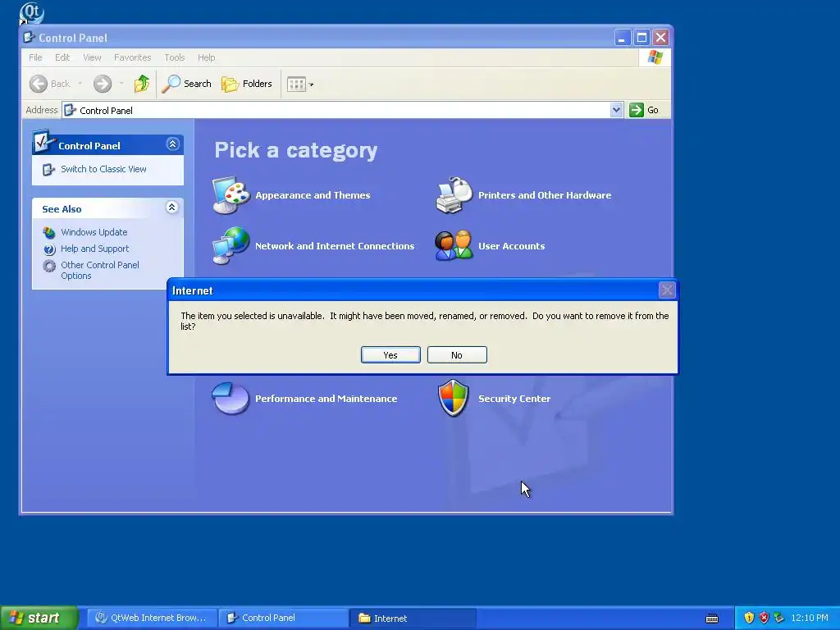Click the Control Panel title bar icon
Viewport: 840px width, 630px height.
[30, 38]
